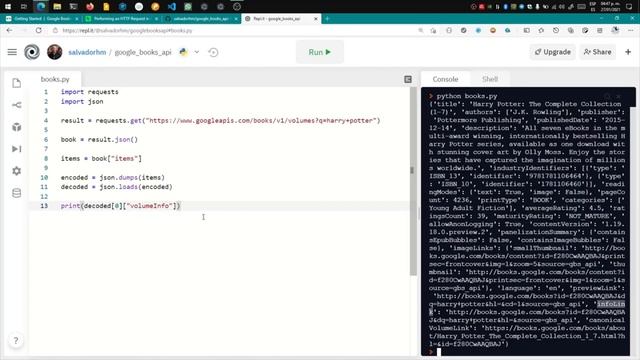Image resolution: width=640 pixels, height=360 pixels.
Task: Click the items = book["items"] line
Action: click(x=101, y=158)
